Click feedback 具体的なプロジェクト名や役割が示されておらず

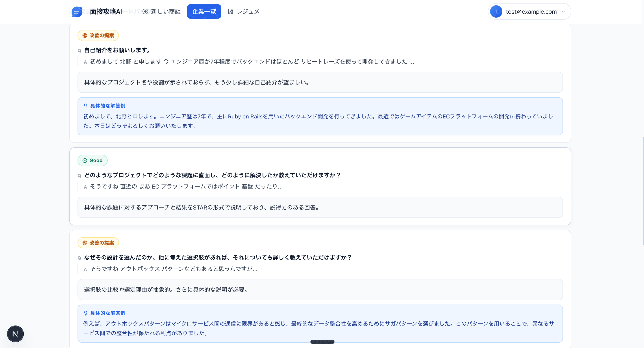tap(320, 82)
